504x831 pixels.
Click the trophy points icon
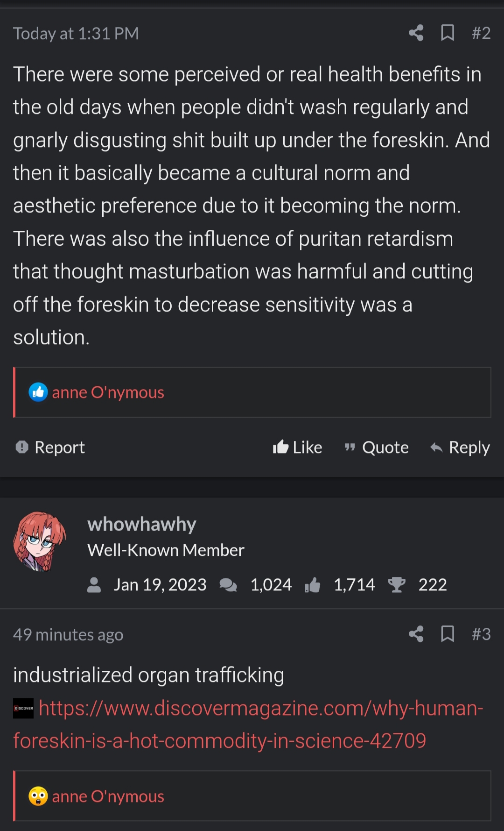point(397,585)
